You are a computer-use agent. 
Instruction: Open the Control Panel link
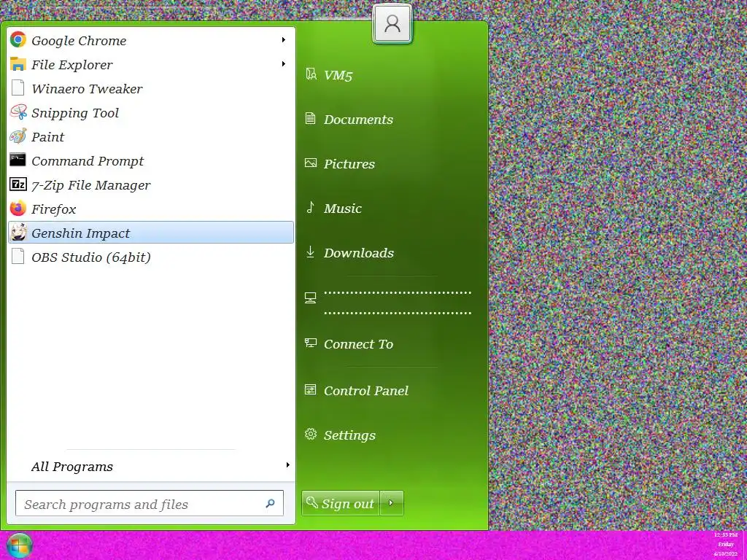pos(366,391)
